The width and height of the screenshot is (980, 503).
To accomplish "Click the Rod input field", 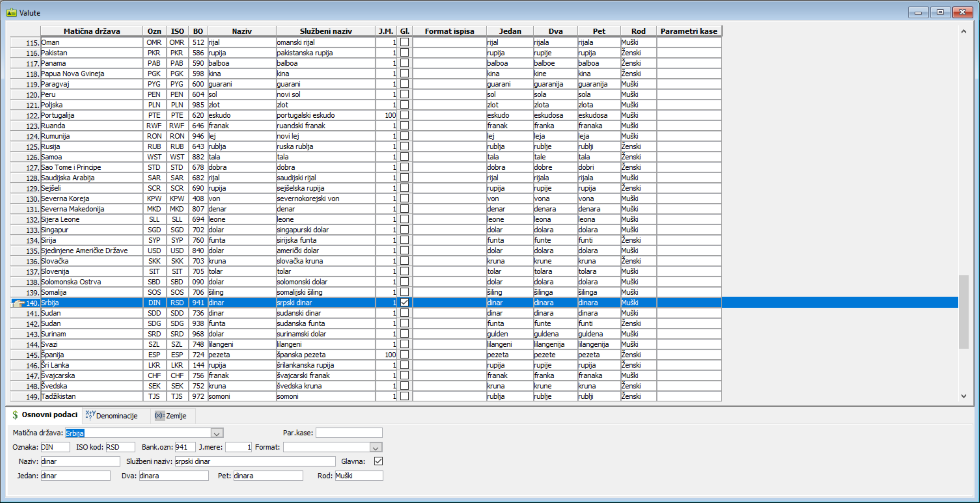I will [x=359, y=476].
